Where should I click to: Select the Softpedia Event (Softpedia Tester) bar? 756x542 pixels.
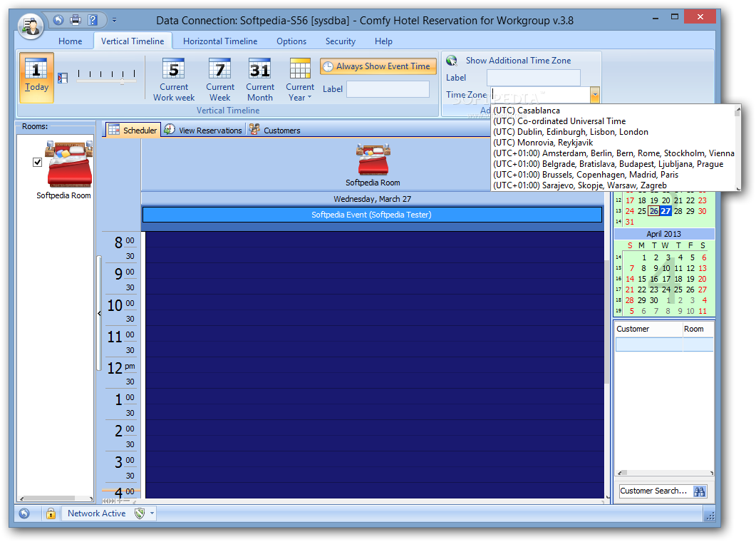[x=372, y=215]
